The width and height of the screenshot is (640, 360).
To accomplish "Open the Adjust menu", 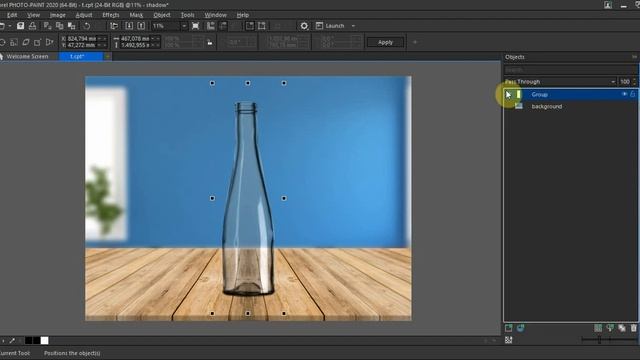I will (x=84, y=15).
